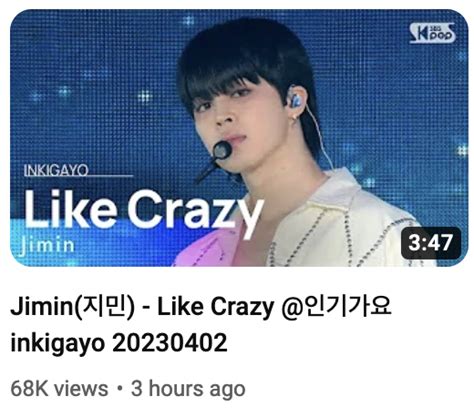The width and height of the screenshot is (474, 417).
Task: Click the headset microphone in the thumbnail
Action: [x=222, y=150]
